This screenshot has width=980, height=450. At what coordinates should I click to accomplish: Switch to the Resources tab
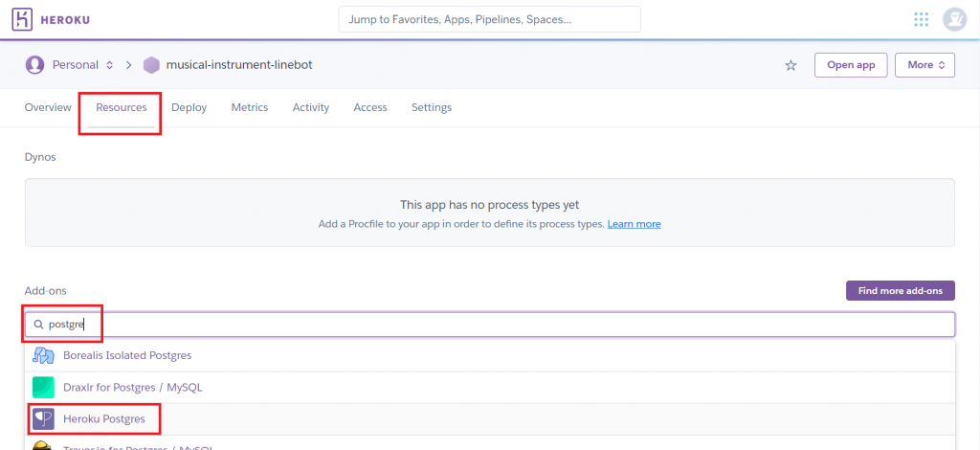click(x=121, y=107)
